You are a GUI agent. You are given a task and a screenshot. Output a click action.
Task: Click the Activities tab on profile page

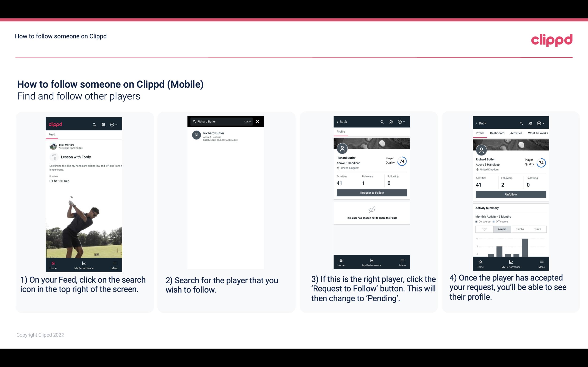click(x=516, y=133)
